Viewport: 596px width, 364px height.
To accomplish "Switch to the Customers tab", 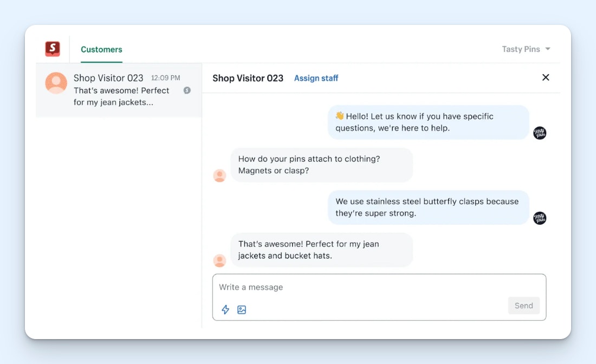I will pyautogui.click(x=101, y=49).
